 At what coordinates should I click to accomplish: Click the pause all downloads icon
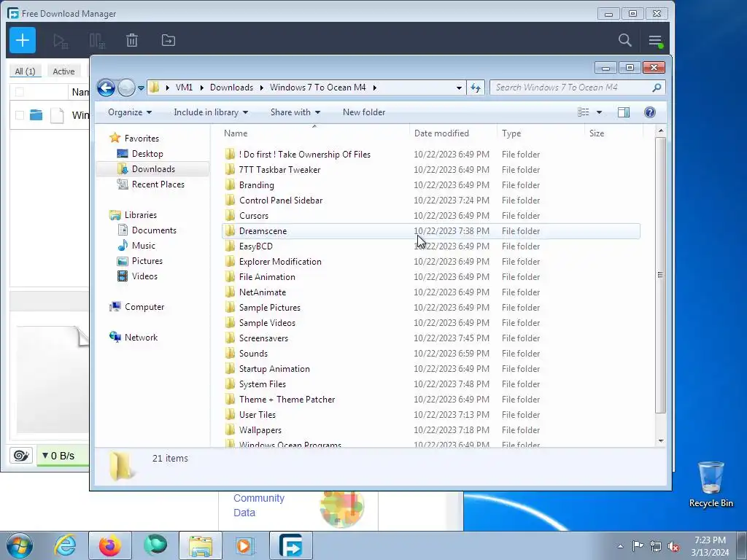(x=97, y=41)
